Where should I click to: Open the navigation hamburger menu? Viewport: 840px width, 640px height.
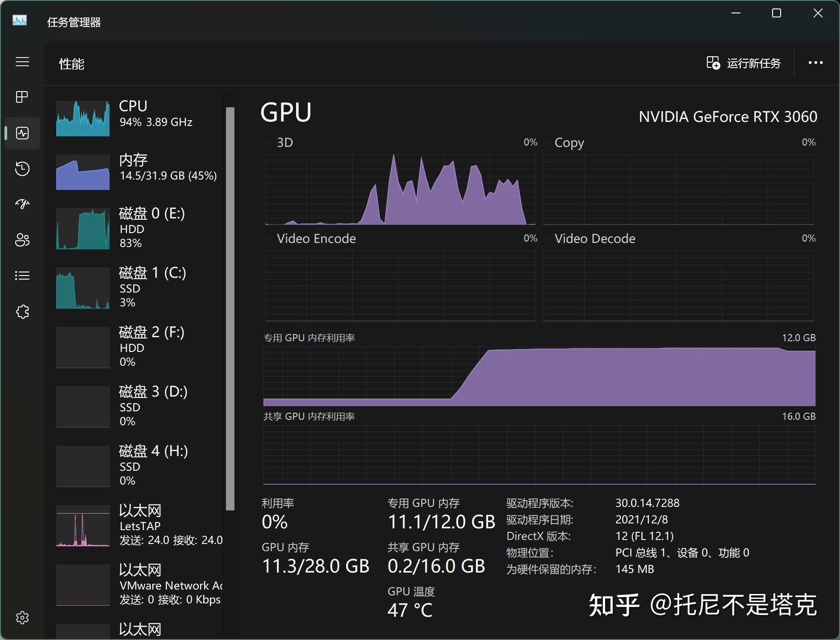(22, 62)
